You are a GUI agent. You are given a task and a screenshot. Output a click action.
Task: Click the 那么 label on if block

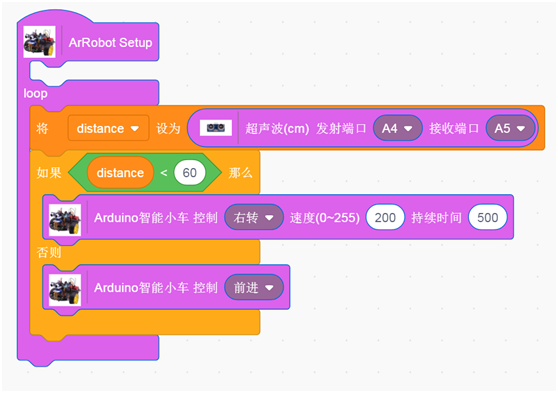tap(240, 173)
